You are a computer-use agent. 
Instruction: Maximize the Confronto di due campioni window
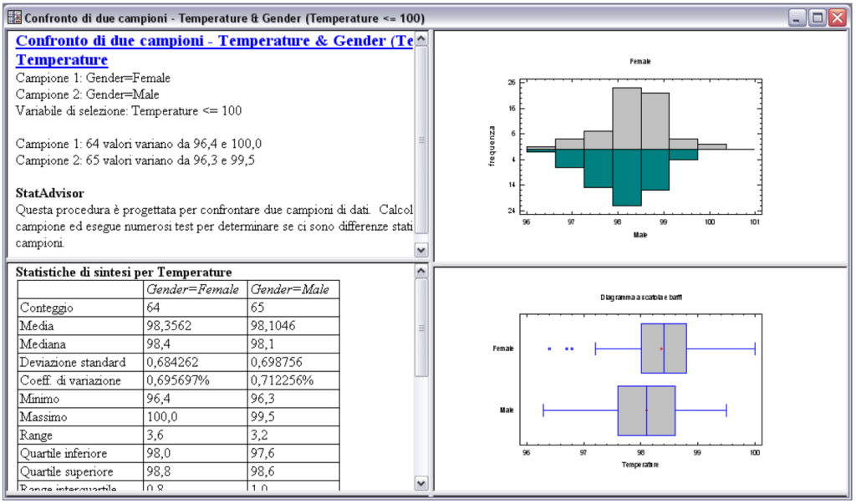click(x=818, y=18)
